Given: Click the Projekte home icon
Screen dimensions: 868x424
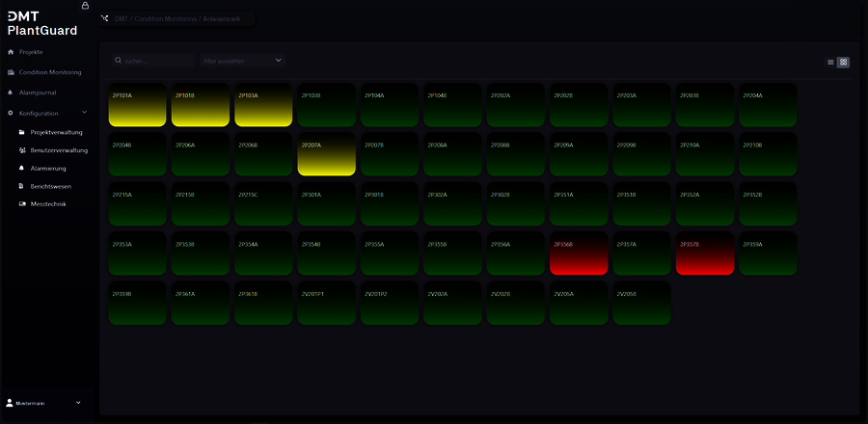Looking at the screenshot, I should pyautogui.click(x=11, y=51).
